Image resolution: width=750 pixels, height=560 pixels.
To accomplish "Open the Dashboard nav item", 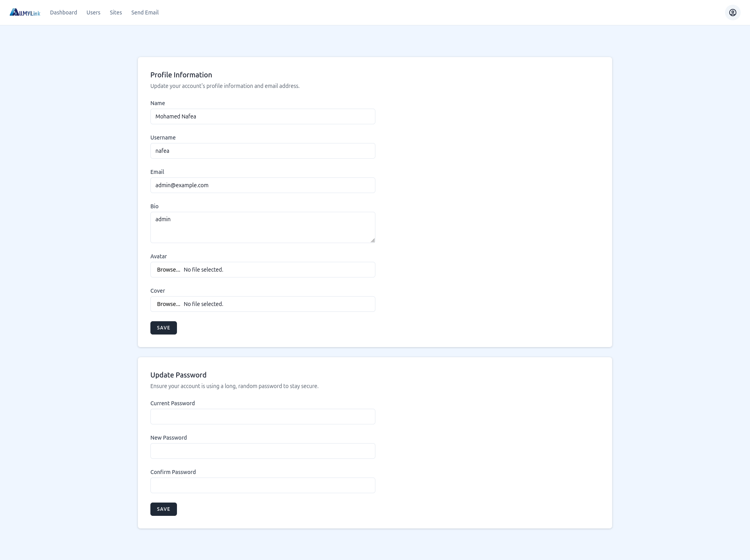I will (63, 13).
